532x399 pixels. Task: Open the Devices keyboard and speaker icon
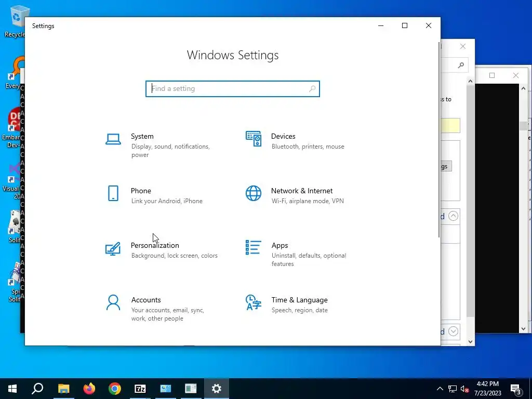coord(254,139)
